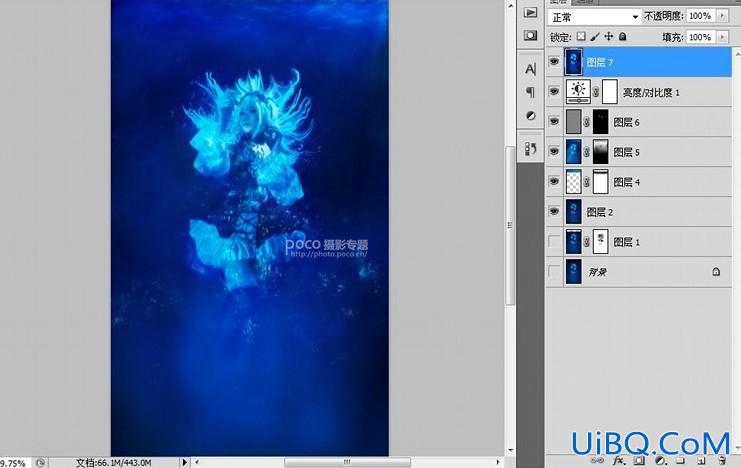The image size is (741, 468).
Task: Click the lock icon on 背景 layer
Action: tap(716, 271)
